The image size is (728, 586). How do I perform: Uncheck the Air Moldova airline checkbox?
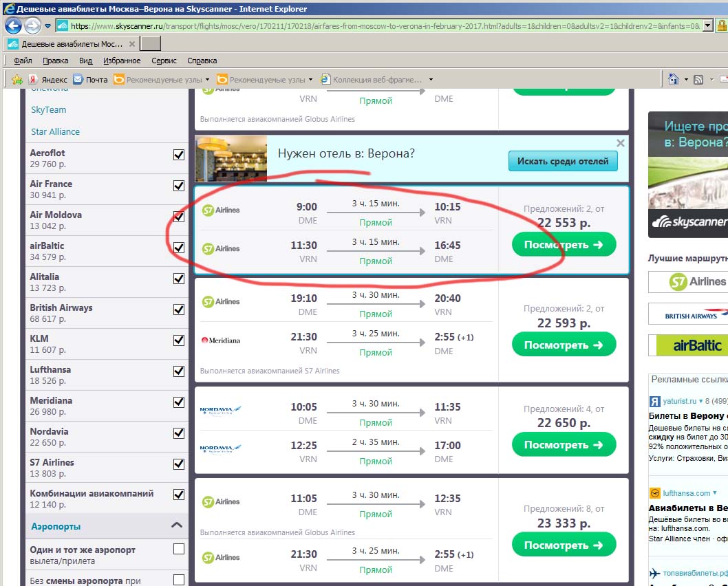[179, 217]
